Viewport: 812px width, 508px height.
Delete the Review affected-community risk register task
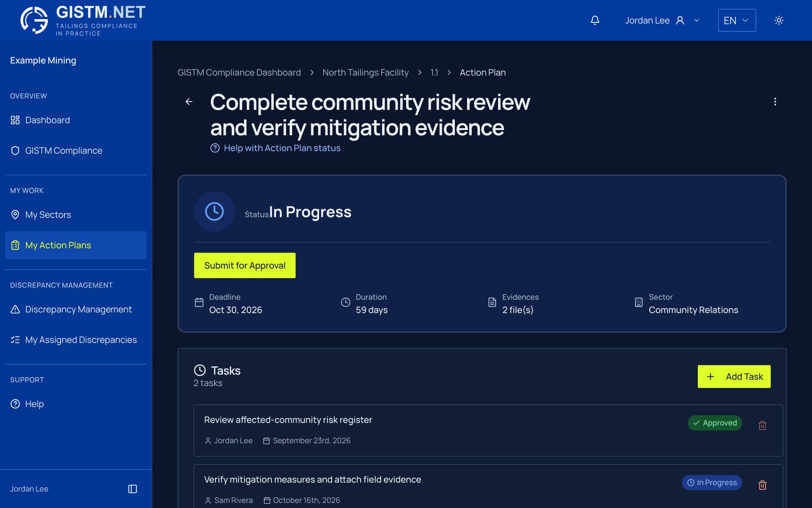tap(762, 425)
